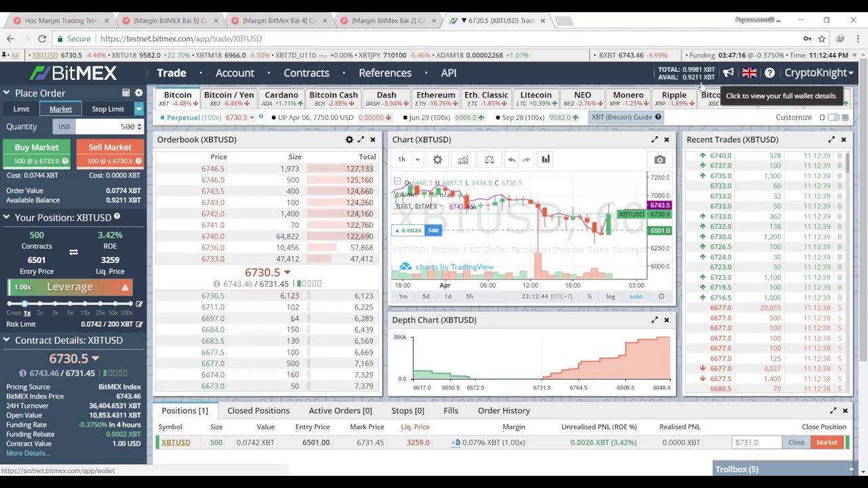Collapse the Your Position section
The image size is (868, 488).
coord(6,218)
